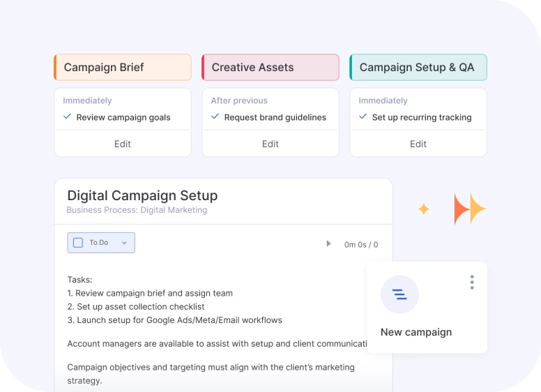The width and height of the screenshot is (541, 392).
Task: Click the New campaign list icon
Action: pos(399,294)
